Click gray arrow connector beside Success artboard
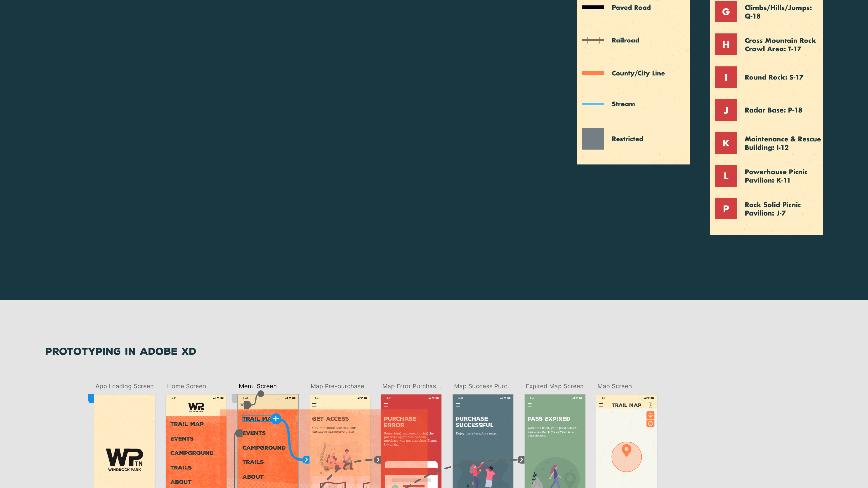The width and height of the screenshot is (868, 488). [521, 459]
